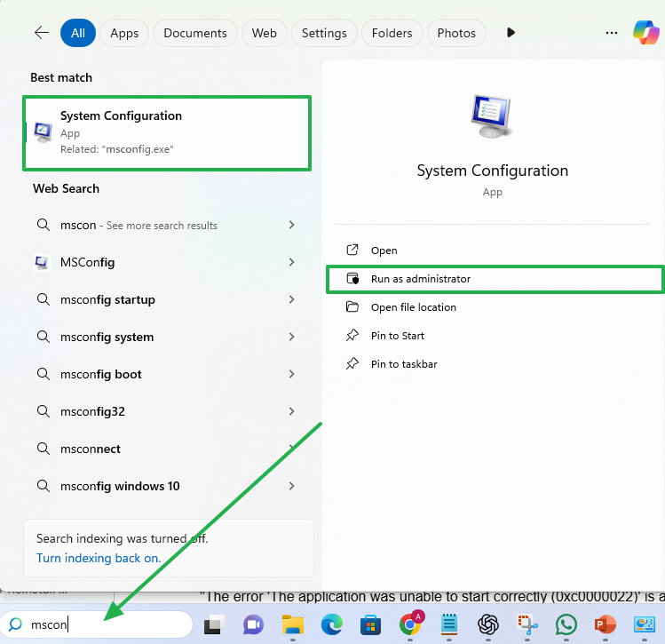Open Snipping Tool from the taskbar
Image resolution: width=665 pixels, height=644 pixels.
pyautogui.click(x=527, y=624)
